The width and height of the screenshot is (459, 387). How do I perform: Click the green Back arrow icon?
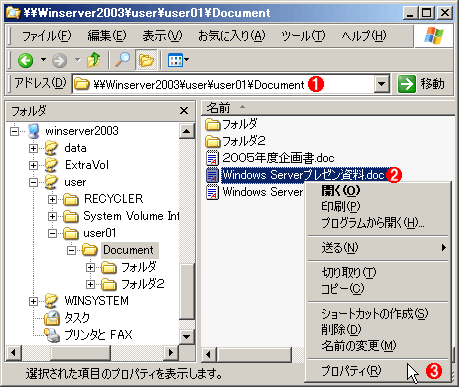pos(25,60)
